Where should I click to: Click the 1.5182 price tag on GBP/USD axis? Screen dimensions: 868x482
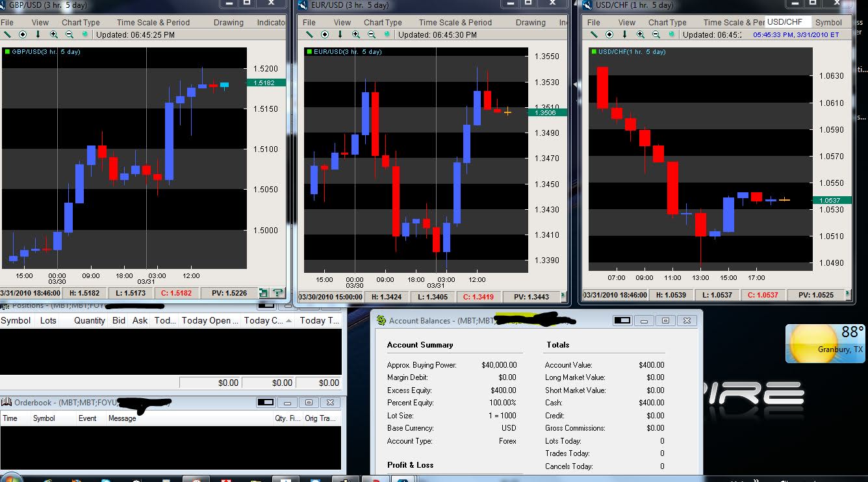click(x=266, y=82)
